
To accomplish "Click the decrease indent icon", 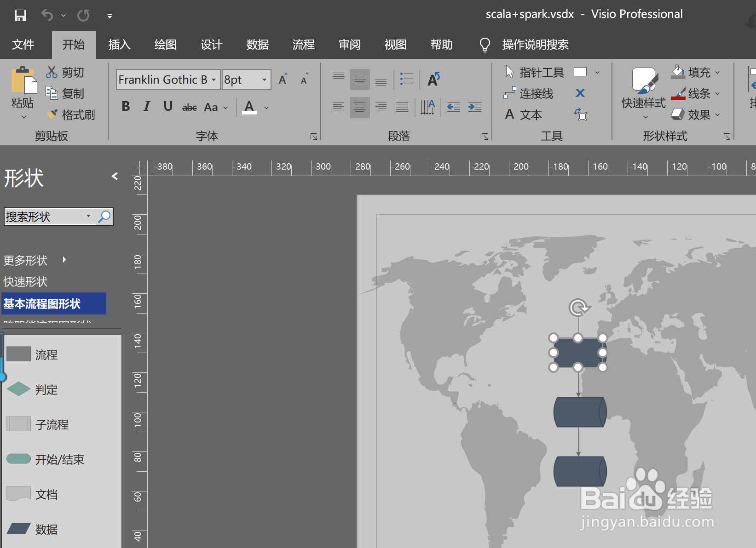I will click(x=454, y=108).
